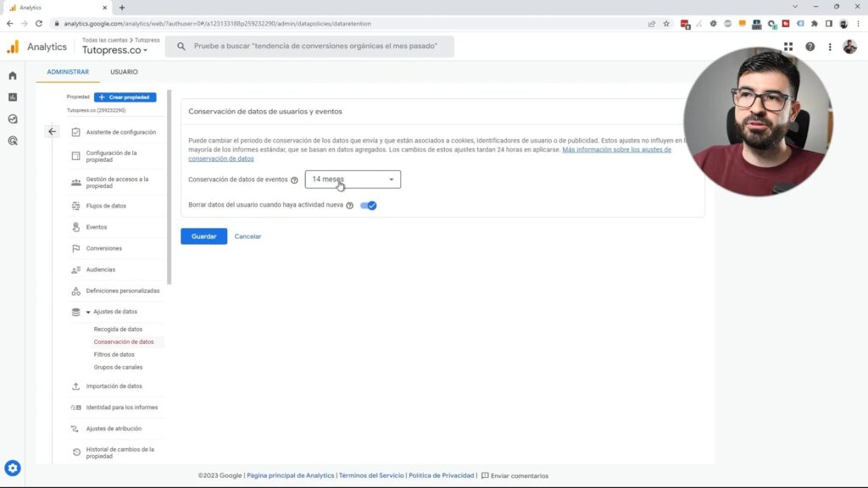The height and width of the screenshot is (488, 868).
Task: Click the account profile avatar
Action: click(x=849, y=47)
